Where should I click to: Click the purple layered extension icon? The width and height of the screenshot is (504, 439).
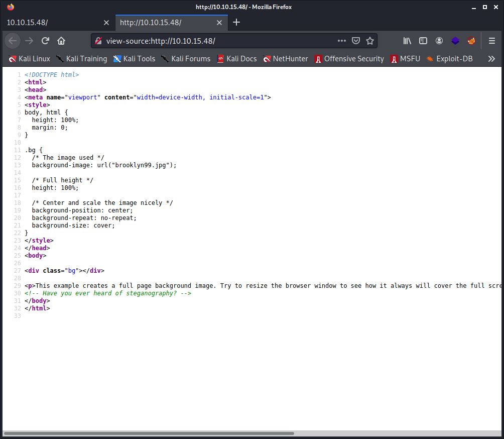tap(455, 41)
